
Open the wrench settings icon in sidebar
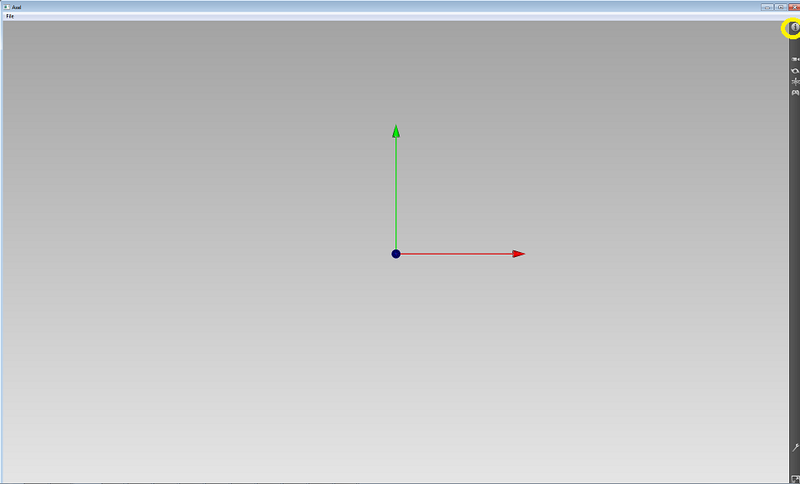795,448
